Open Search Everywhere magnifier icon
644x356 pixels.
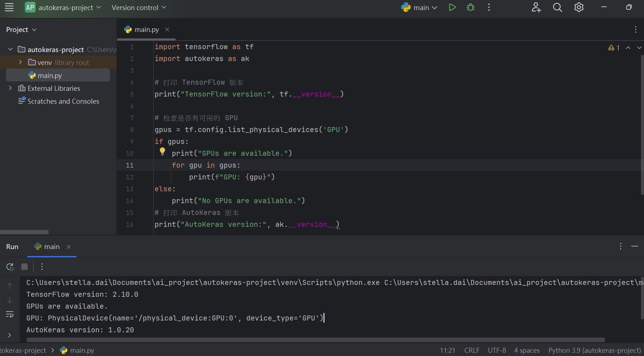[557, 8]
